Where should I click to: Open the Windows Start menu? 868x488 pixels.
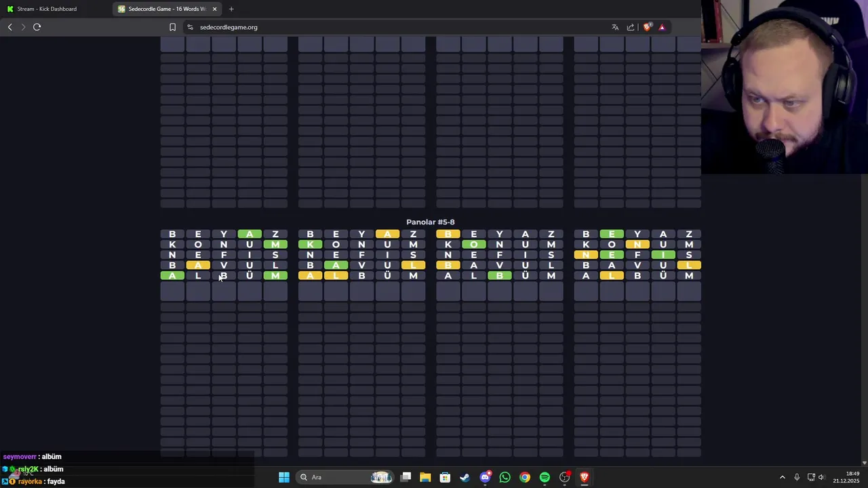284,477
